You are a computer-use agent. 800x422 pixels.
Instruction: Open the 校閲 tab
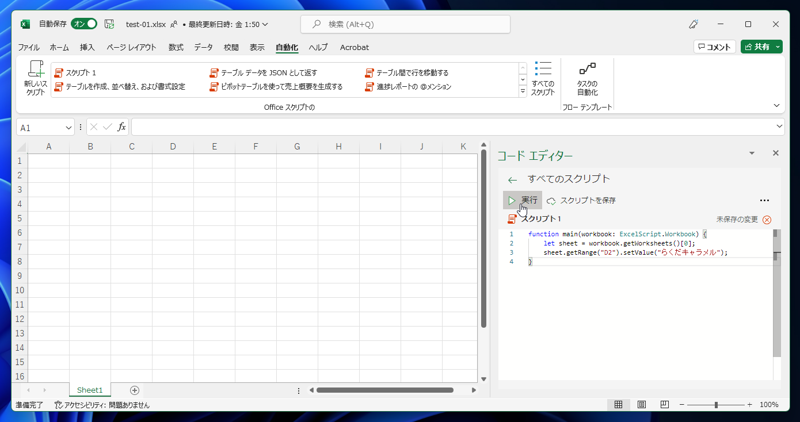231,47
